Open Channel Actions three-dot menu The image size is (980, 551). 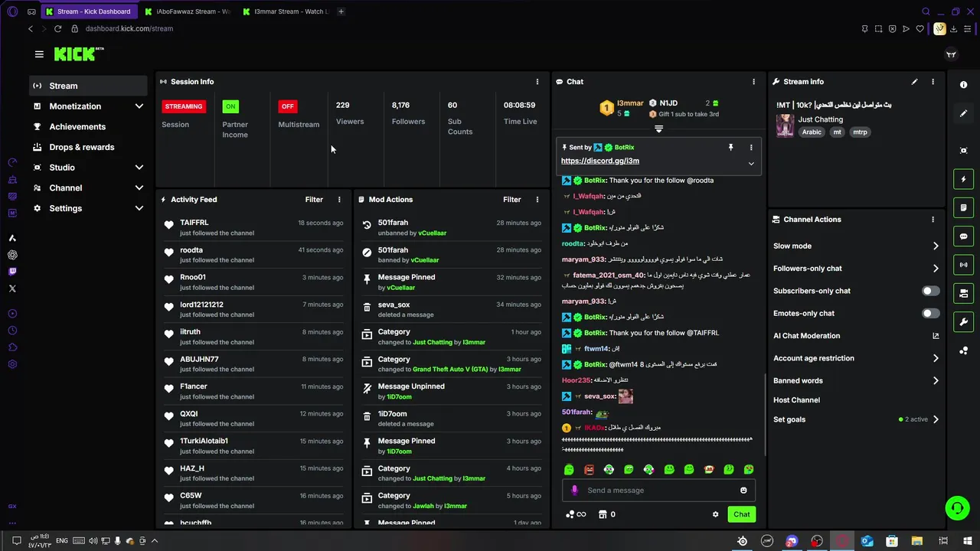pyautogui.click(x=933, y=220)
